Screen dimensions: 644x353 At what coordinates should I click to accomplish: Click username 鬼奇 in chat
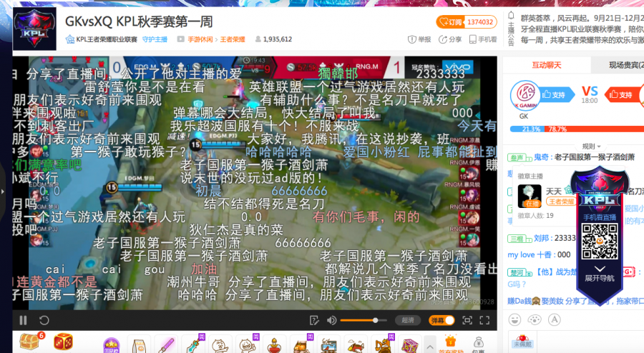541,157
